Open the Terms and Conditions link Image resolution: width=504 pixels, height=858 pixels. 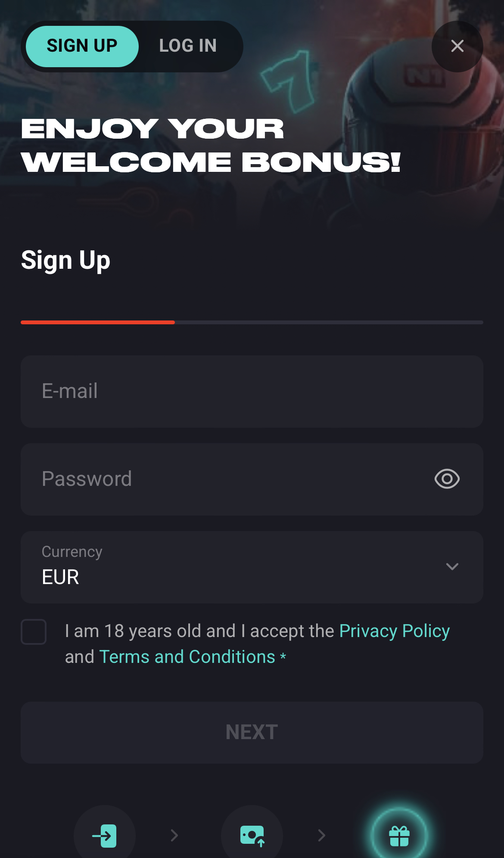coord(187,657)
